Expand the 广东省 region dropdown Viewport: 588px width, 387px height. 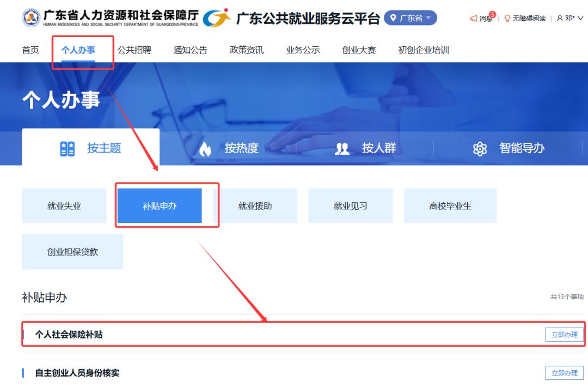coord(410,18)
